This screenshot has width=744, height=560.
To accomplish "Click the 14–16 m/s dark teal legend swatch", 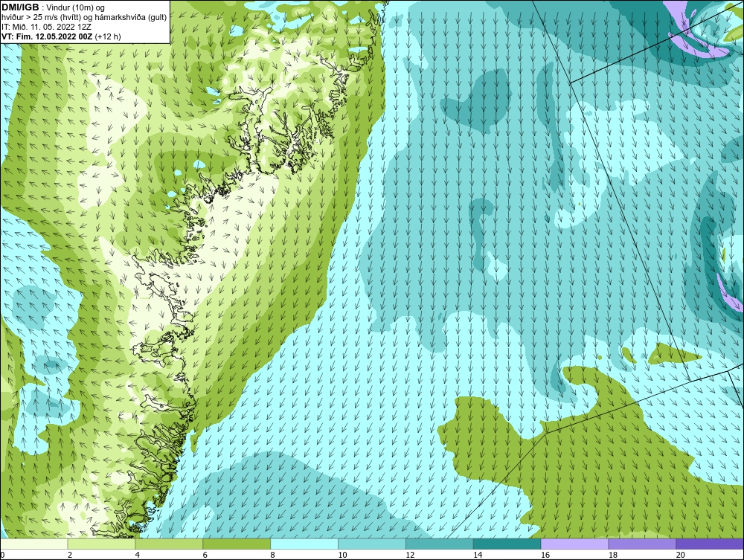I will [x=507, y=544].
